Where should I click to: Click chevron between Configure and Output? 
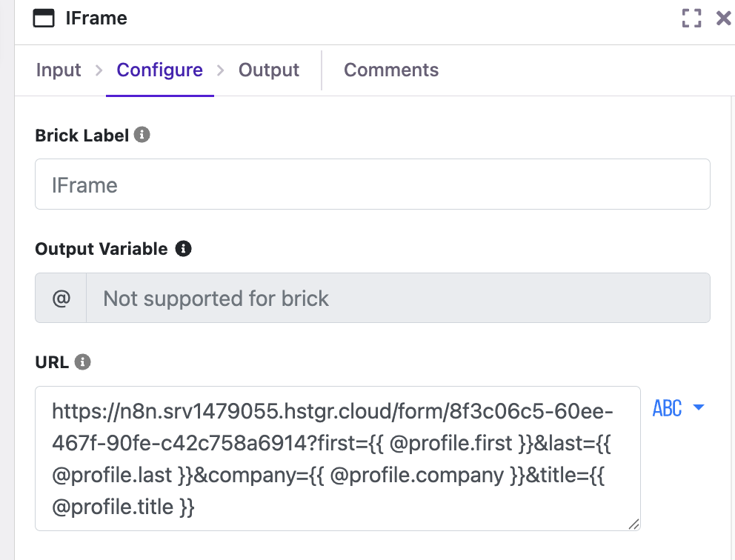[220, 70]
